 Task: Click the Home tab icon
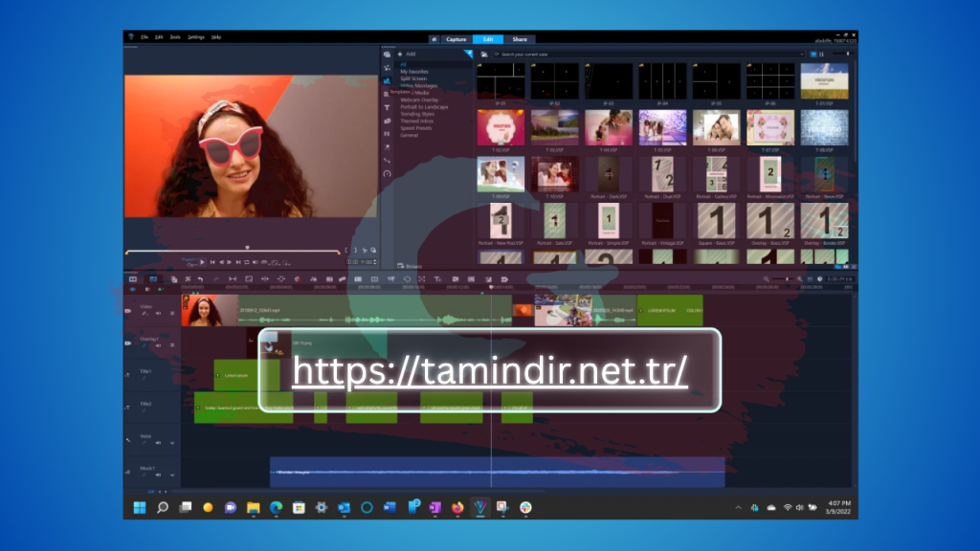(x=434, y=39)
